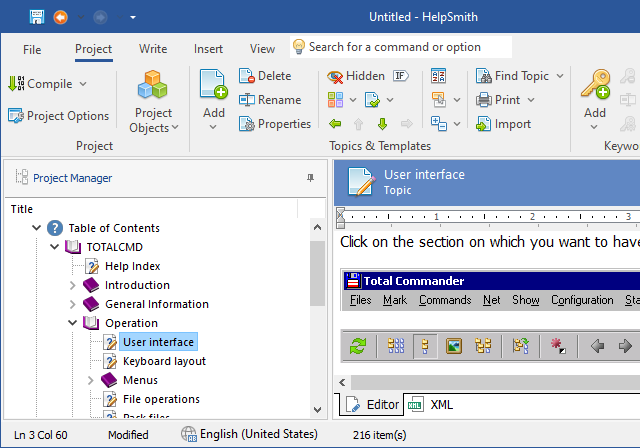Switch to the Insert ribbon tab
Viewport: 640px width, 448px height.
coord(208,49)
